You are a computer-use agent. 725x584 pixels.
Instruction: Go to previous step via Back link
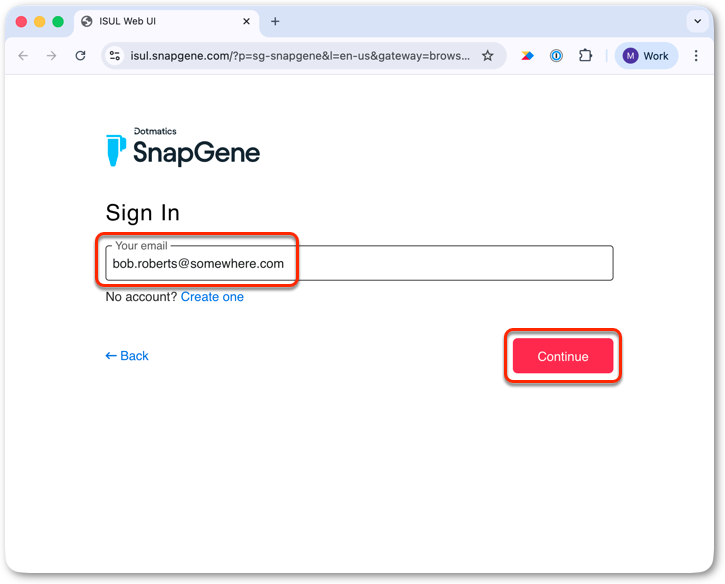click(x=127, y=356)
